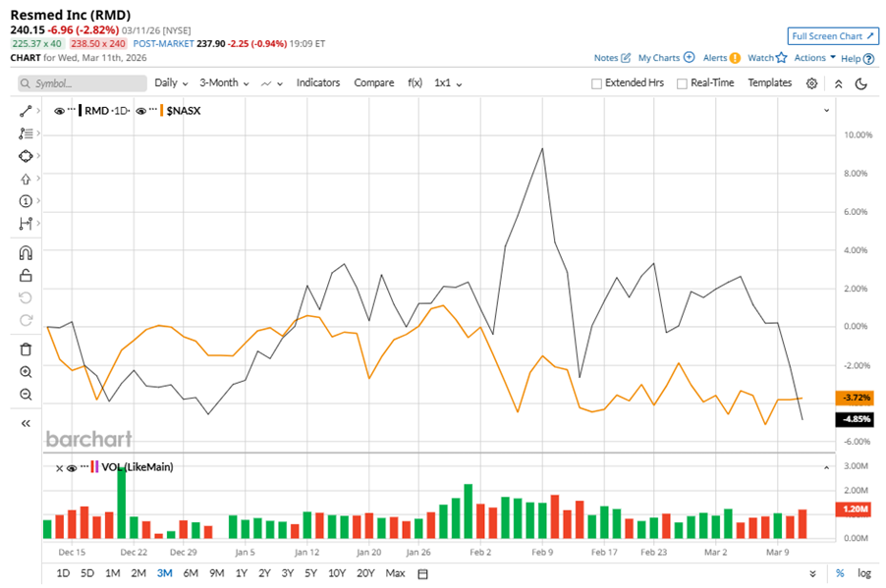Remove the VOL indicator pane
The width and height of the screenshot is (886, 588).
[x=59, y=468]
